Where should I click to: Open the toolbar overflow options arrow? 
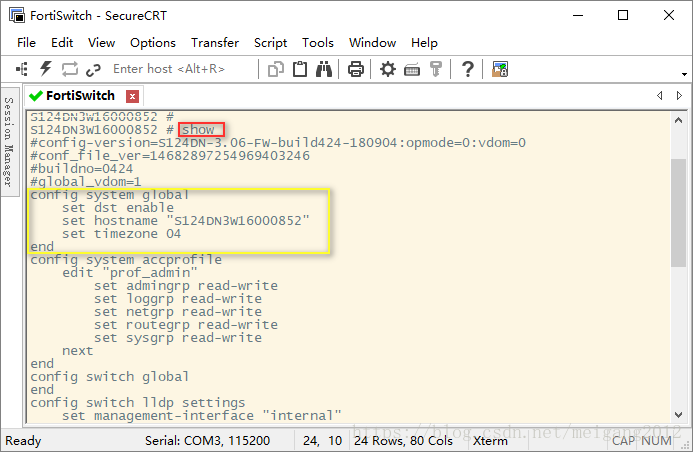tap(684, 74)
